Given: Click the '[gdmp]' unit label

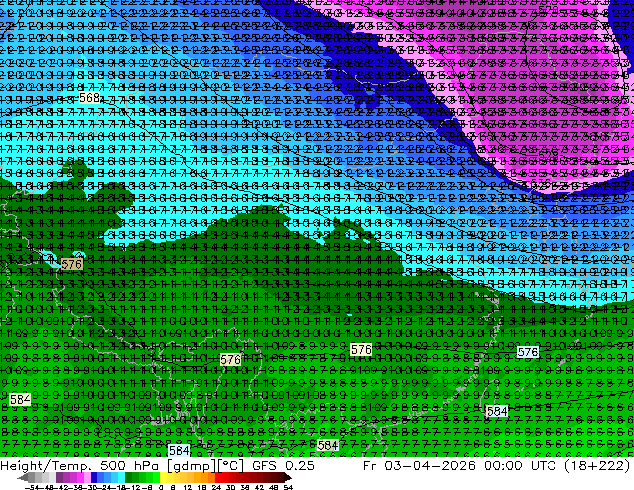Looking at the screenshot, I should tap(191, 466).
